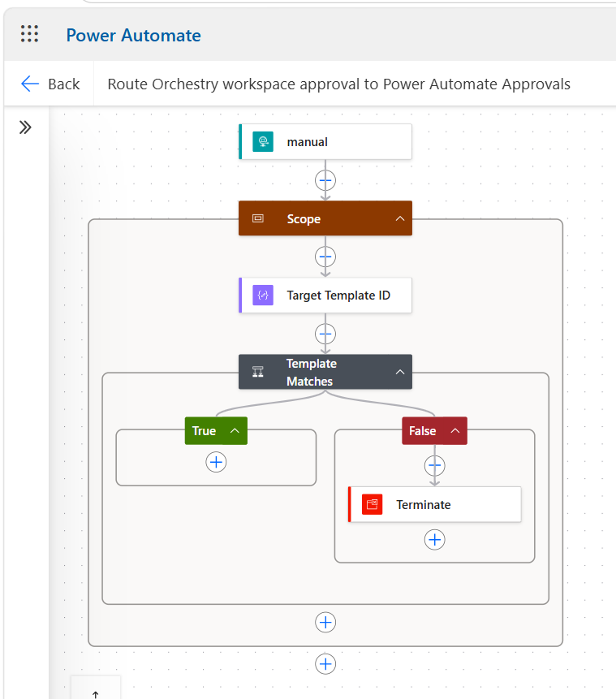This screenshot has height=699, width=616.
Task: Open the manual trigger card
Action: point(325,142)
